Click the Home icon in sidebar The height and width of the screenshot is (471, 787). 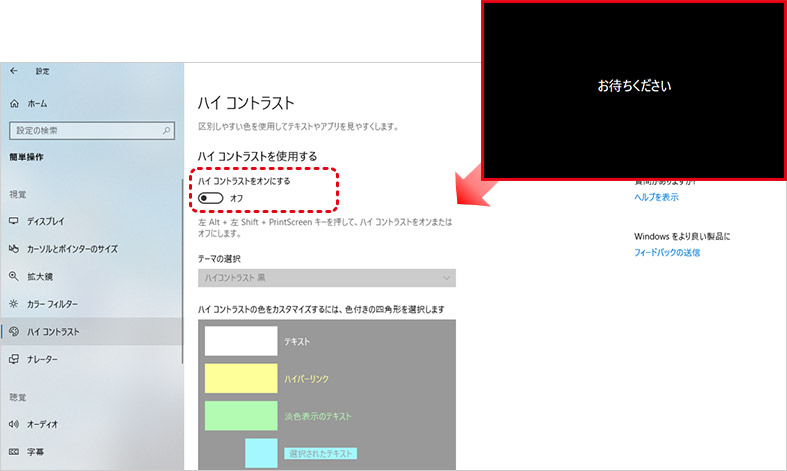click(14, 103)
